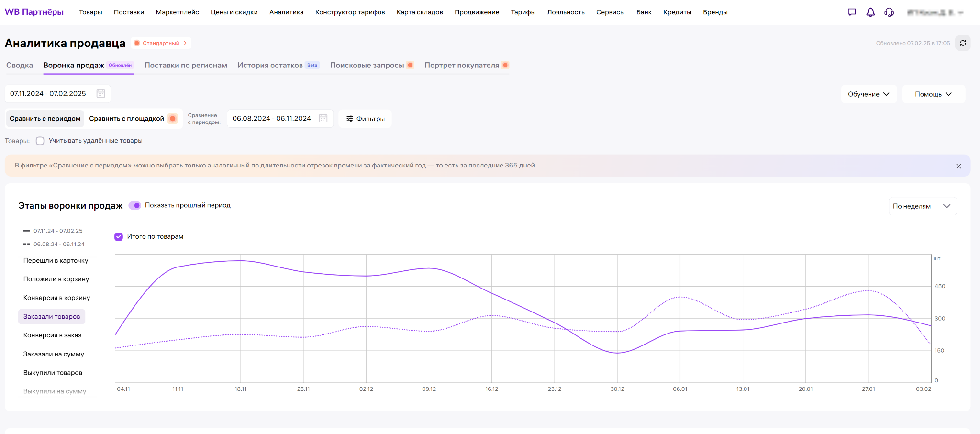Open Продвижение in top menu
Screen dimensions: 980x434
(x=477, y=12)
